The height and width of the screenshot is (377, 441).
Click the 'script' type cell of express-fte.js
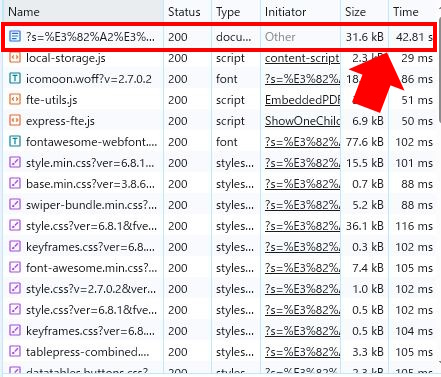click(230, 121)
